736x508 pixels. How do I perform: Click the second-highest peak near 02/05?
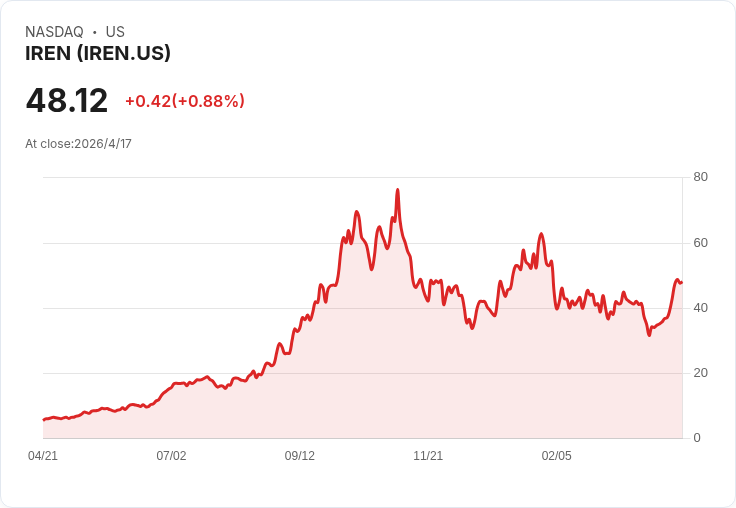tap(541, 234)
